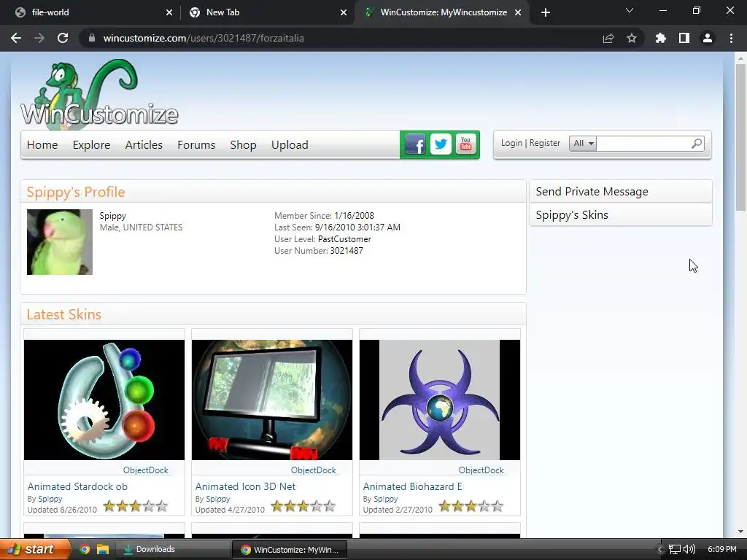Screen dimensions: 747x560
Task: Click the network tray icon
Action: click(675, 549)
